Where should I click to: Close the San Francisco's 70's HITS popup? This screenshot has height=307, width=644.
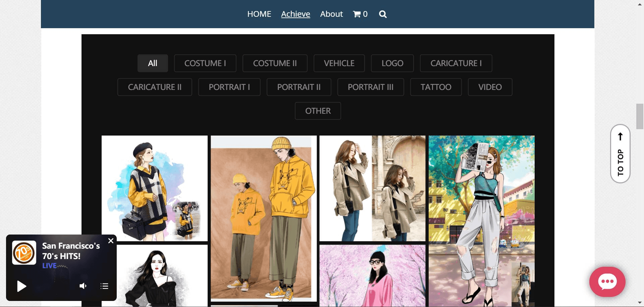click(111, 241)
